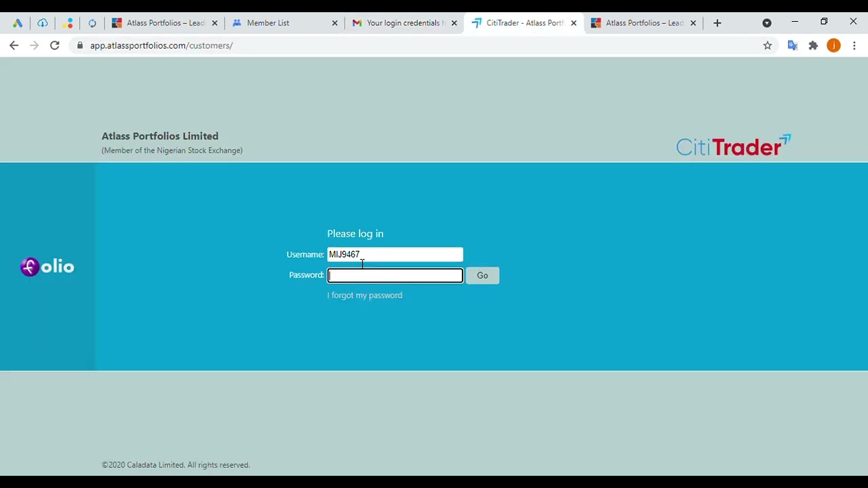This screenshot has width=868, height=488.
Task: Switch to first Atlass Portfolios – Lead tab
Action: (x=165, y=23)
